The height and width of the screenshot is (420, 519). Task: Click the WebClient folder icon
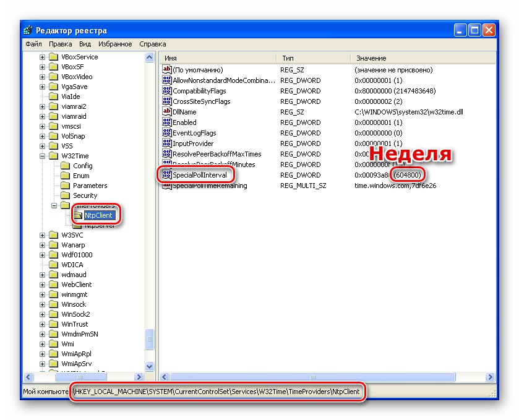(53, 285)
